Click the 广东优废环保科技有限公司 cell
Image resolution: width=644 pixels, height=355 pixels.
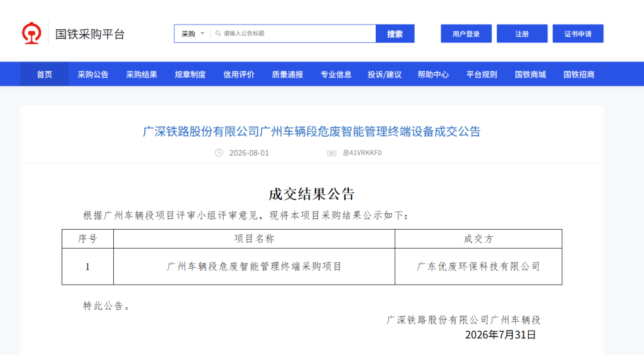point(478,267)
